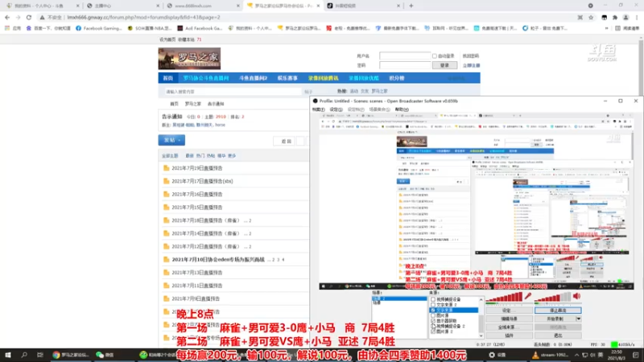Click the 罗马之家 site logo
This screenshot has width=644, height=362.
click(189, 58)
